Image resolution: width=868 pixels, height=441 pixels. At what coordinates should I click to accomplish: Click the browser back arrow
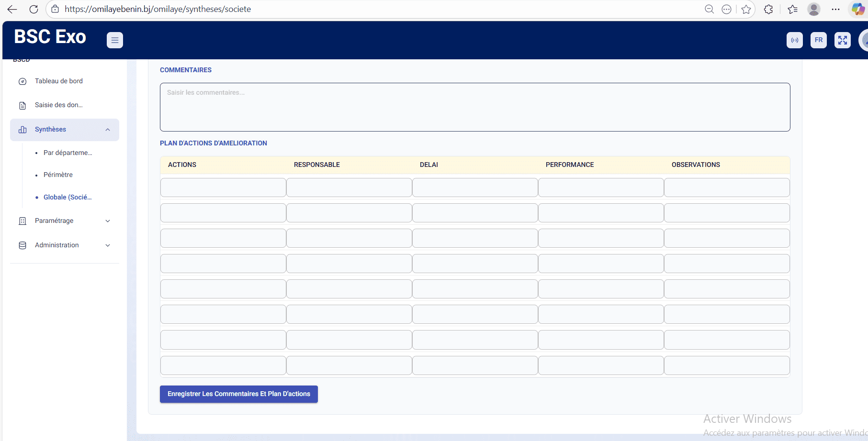pyautogui.click(x=12, y=9)
